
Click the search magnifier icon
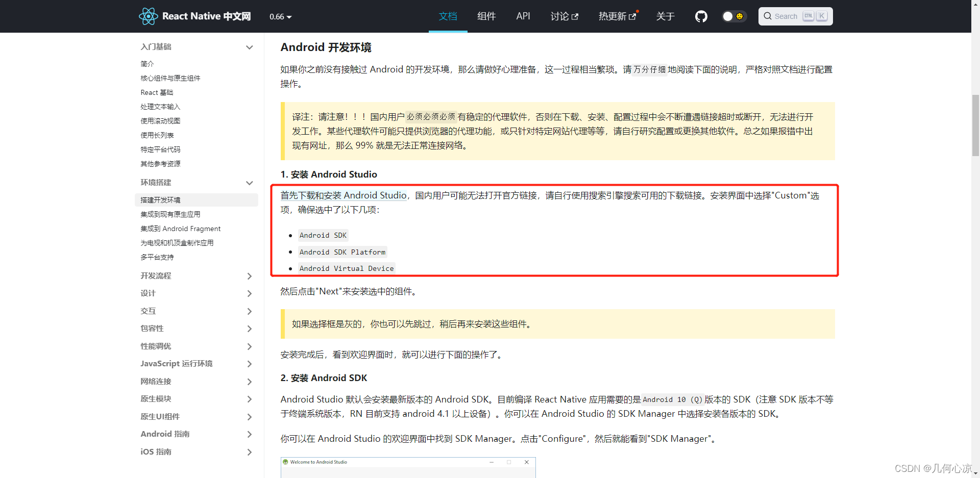click(x=767, y=16)
